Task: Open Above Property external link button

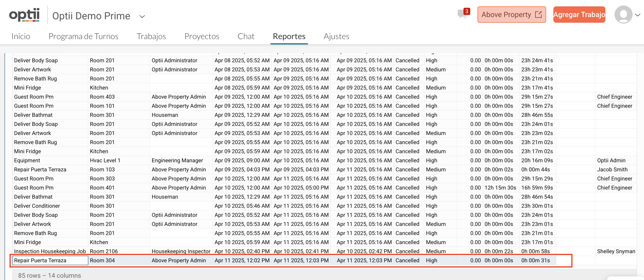Action: pos(512,15)
